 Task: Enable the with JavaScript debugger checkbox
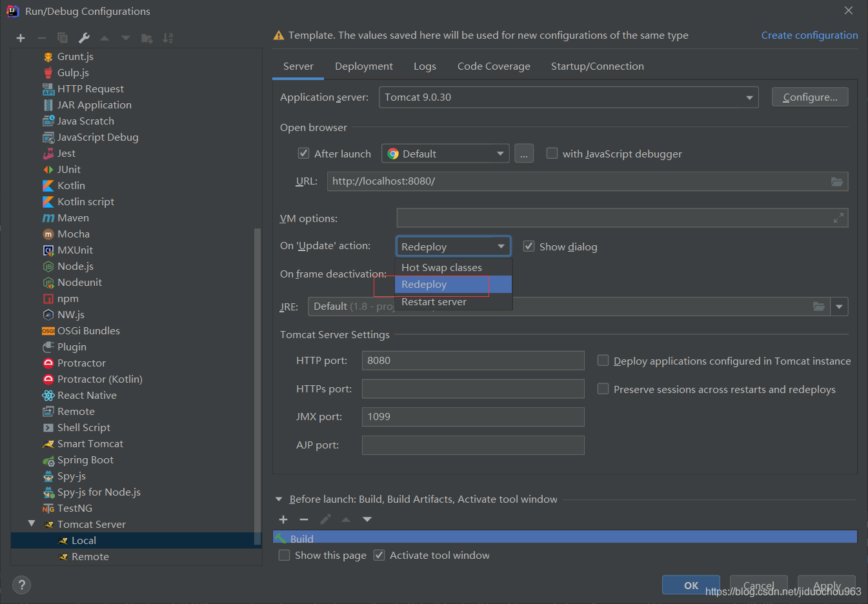click(x=552, y=154)
